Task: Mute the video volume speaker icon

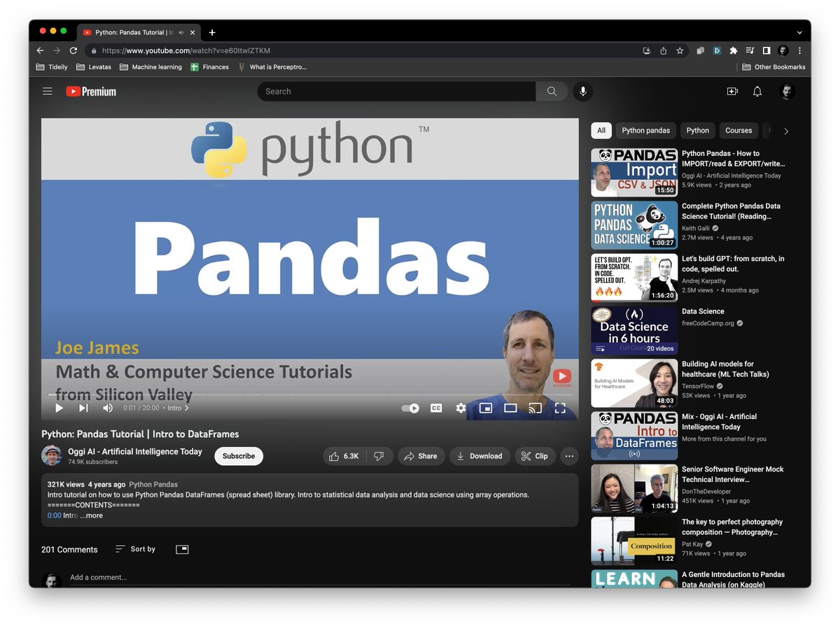Action: (108, 408)
